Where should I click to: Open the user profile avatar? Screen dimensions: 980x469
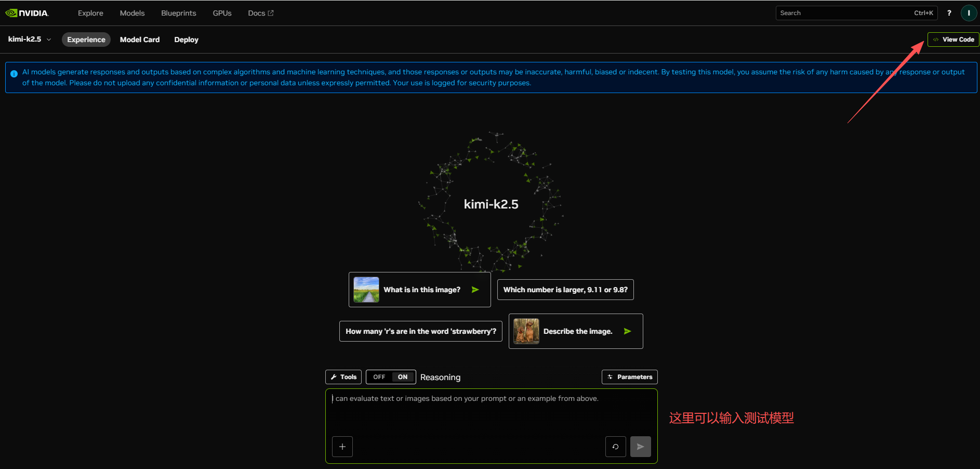[969, 13]
